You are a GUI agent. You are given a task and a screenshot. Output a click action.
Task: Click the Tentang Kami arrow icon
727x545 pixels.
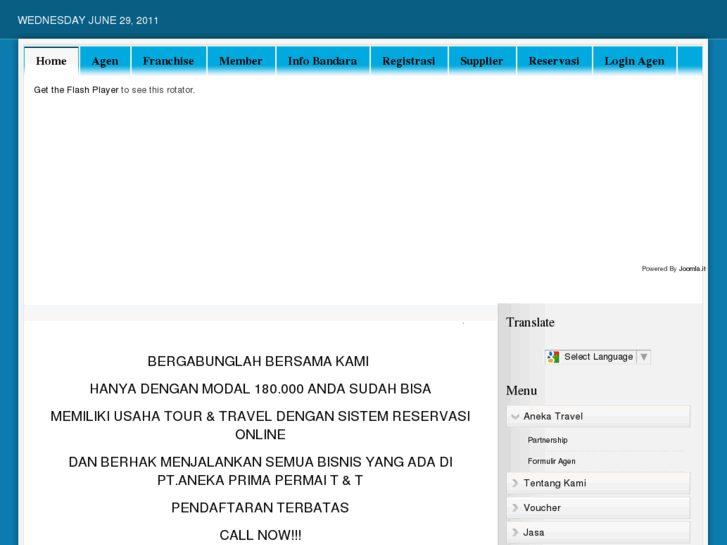tap(515, 483)
